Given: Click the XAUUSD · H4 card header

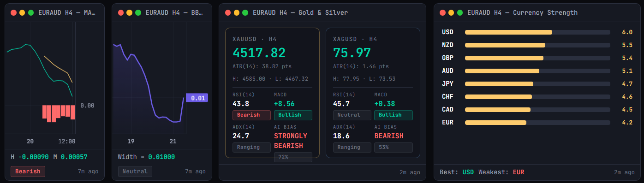Looking at the screenshot, I should 255,39.
